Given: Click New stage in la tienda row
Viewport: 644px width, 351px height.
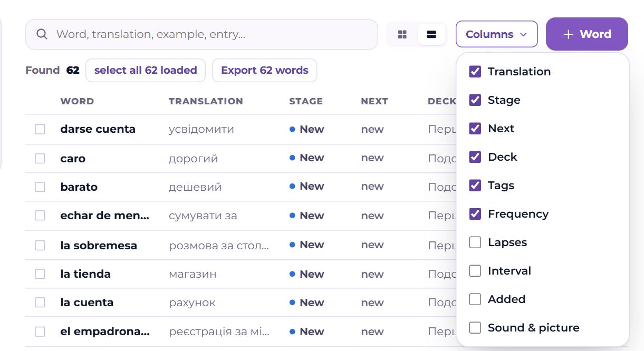Looking at the screenshot, I should [306, 274].
